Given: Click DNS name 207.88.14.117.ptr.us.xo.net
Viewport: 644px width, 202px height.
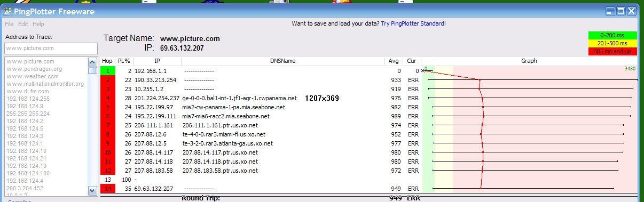Looking at the screenshot, I should [219, 152].
